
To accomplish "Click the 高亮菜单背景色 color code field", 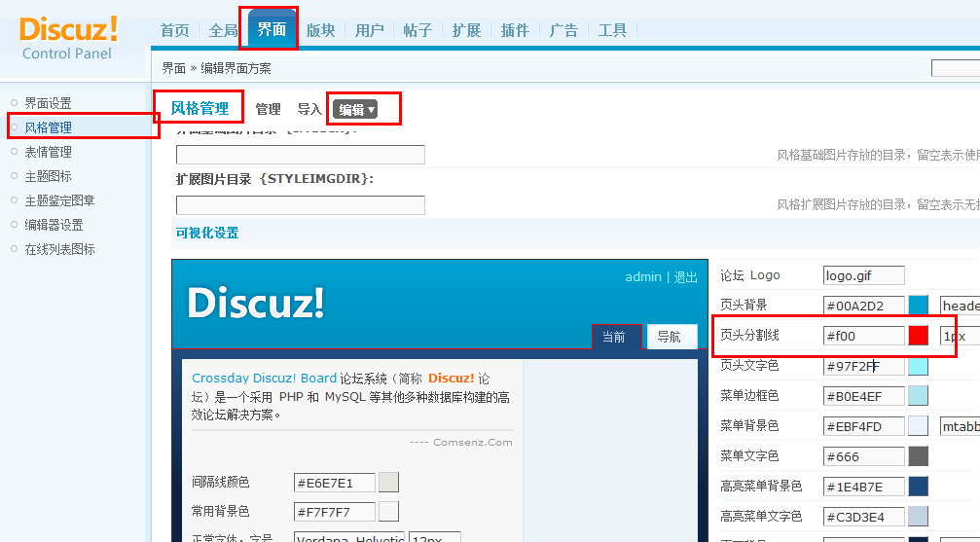I will point(864,487).
